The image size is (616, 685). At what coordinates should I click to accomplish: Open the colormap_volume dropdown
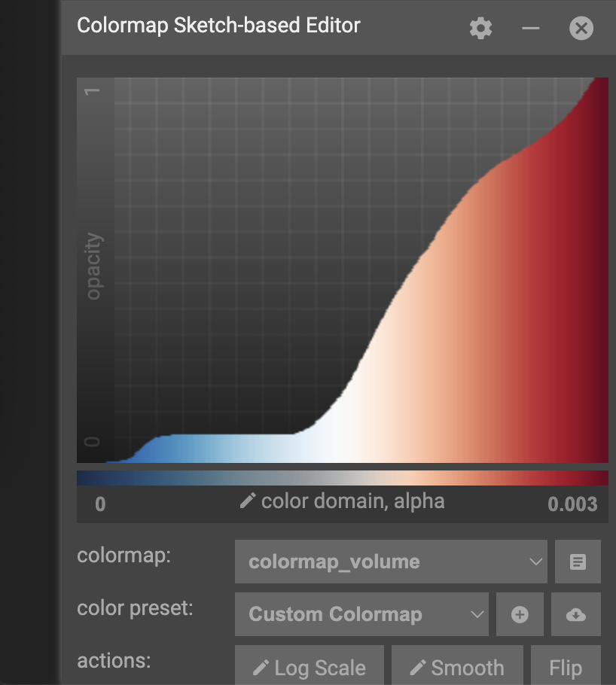pos(390,562)
